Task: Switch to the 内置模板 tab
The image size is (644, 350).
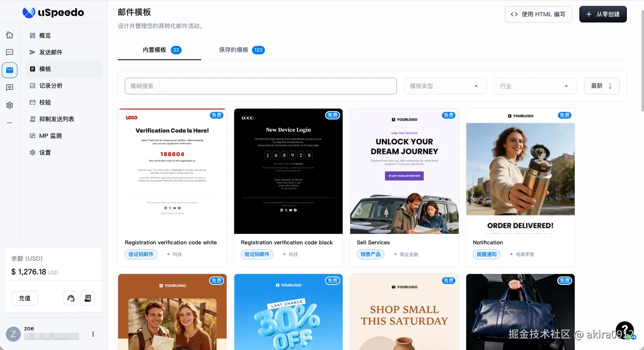Action: 159,50
